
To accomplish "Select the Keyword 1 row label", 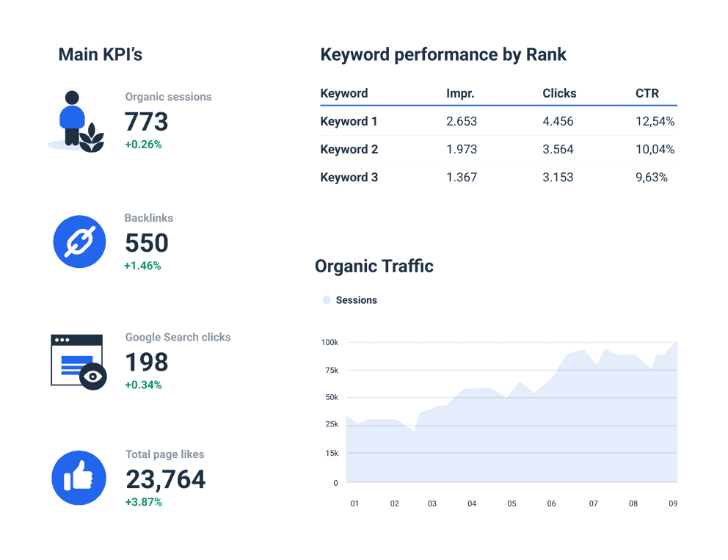I will (349, 121).
